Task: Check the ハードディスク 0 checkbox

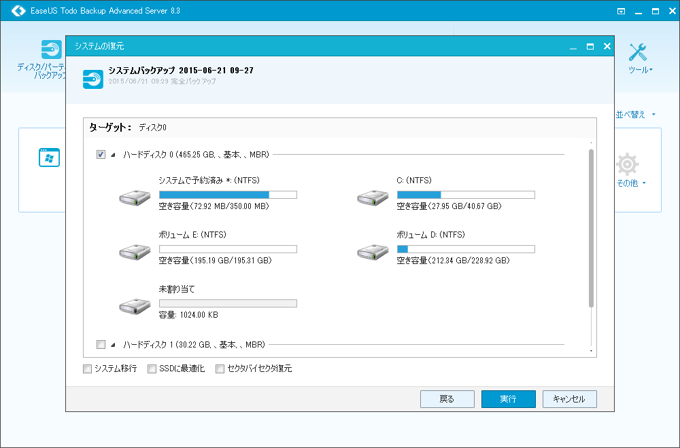Action: tap(101, 154)
